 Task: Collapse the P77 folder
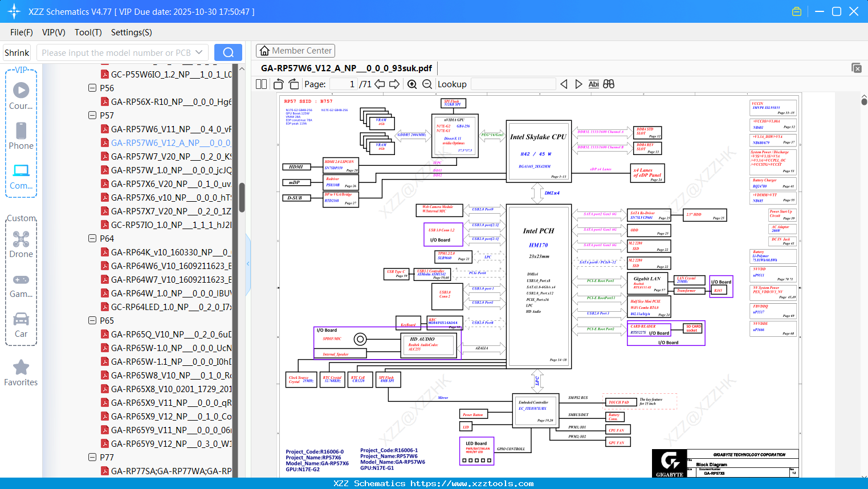click(x=92, y=458)
